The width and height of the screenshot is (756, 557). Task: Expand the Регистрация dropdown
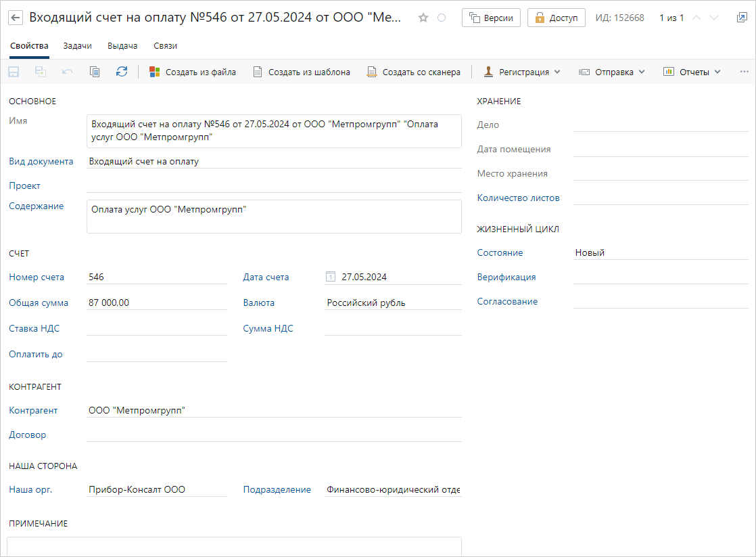522,72
